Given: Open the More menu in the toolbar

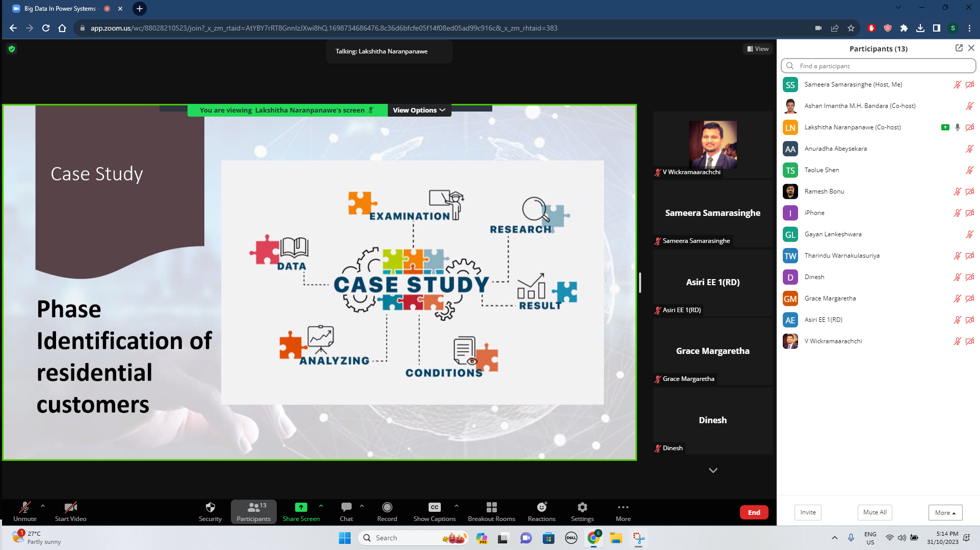Looking at the screenshot, I should (623, 507).
